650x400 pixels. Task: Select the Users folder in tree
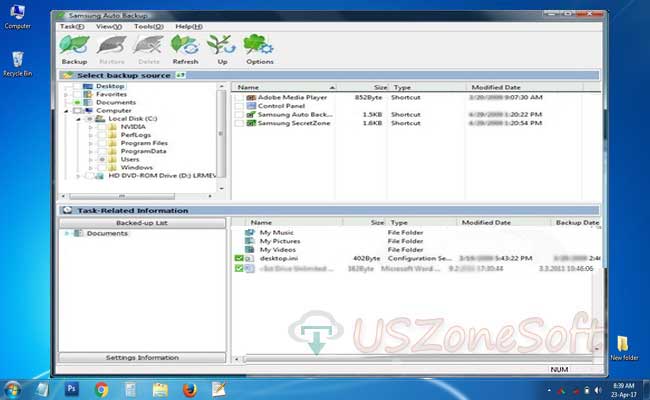tap(130, 160)
